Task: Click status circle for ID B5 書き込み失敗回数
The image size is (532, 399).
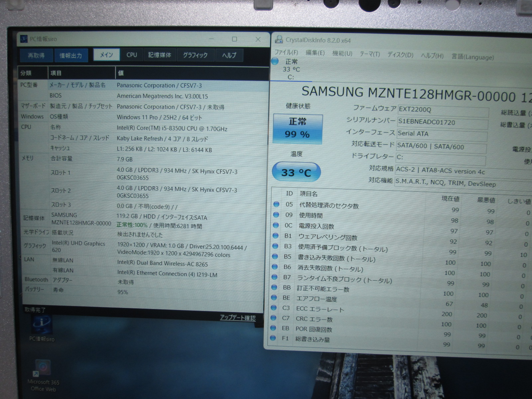Action: point(275,256)
